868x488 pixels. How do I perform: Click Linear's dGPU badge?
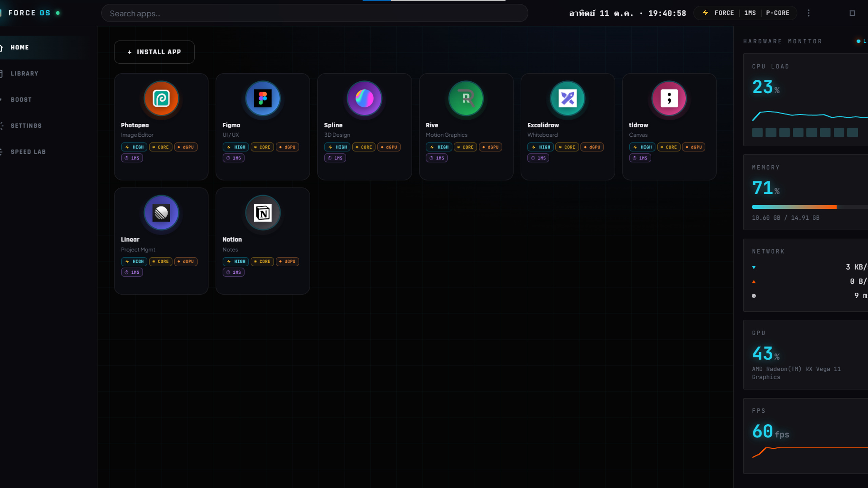point(186,262)
